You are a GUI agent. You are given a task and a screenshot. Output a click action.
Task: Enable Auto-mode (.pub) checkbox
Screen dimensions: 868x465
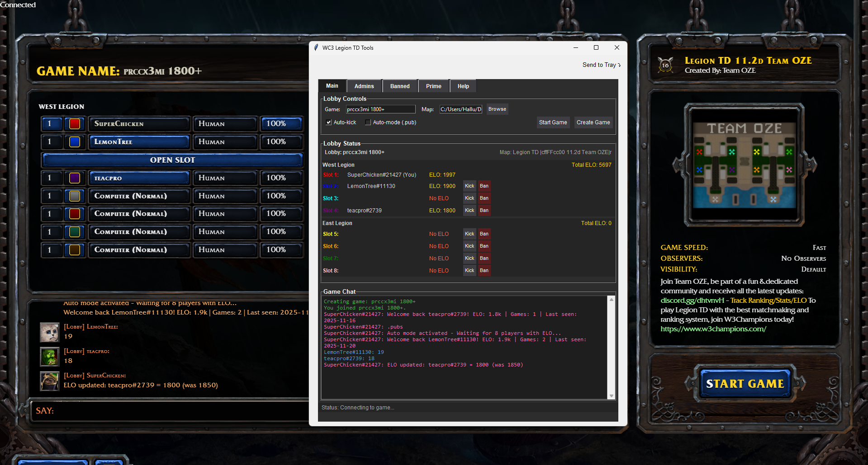[x=368, y=122]
